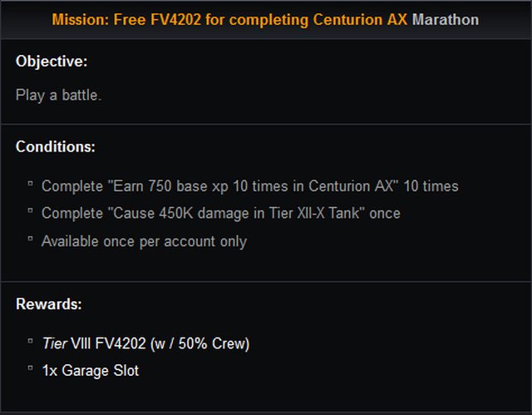
Task: Click the italic word Tier in rewards
Action: tap(55, 343)
